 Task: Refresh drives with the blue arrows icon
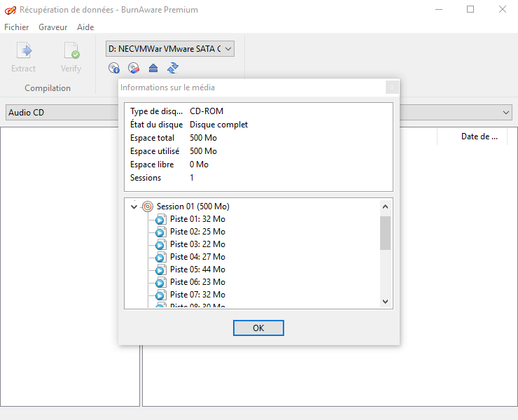173,68
